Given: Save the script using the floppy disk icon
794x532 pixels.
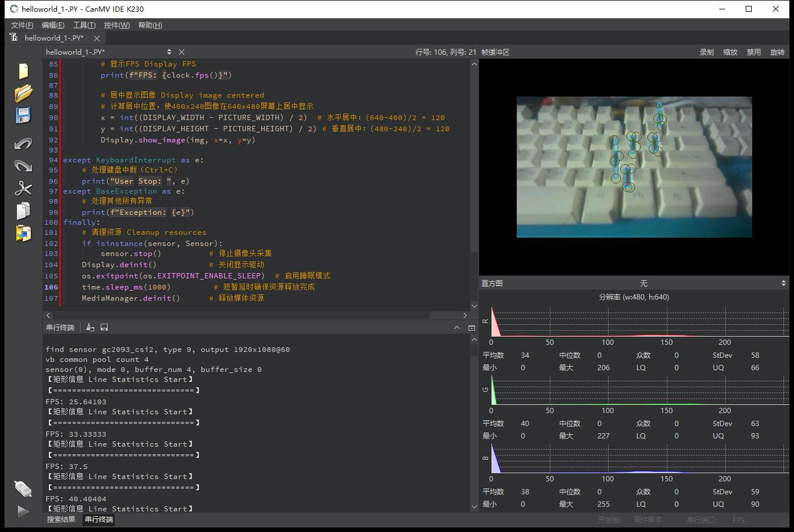Looking at the screenshot, I should click(x=23, y=115).
